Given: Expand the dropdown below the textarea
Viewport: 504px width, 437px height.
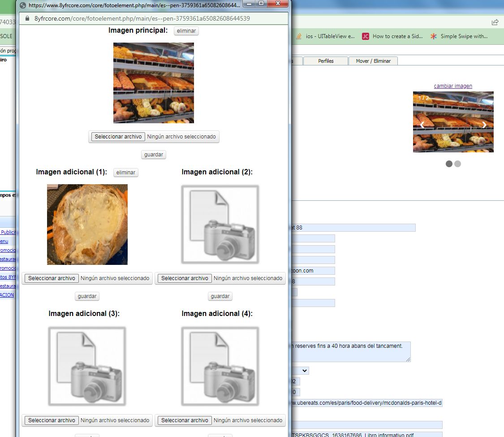Looking at the screenshot, I should click(x=299, y=371).
